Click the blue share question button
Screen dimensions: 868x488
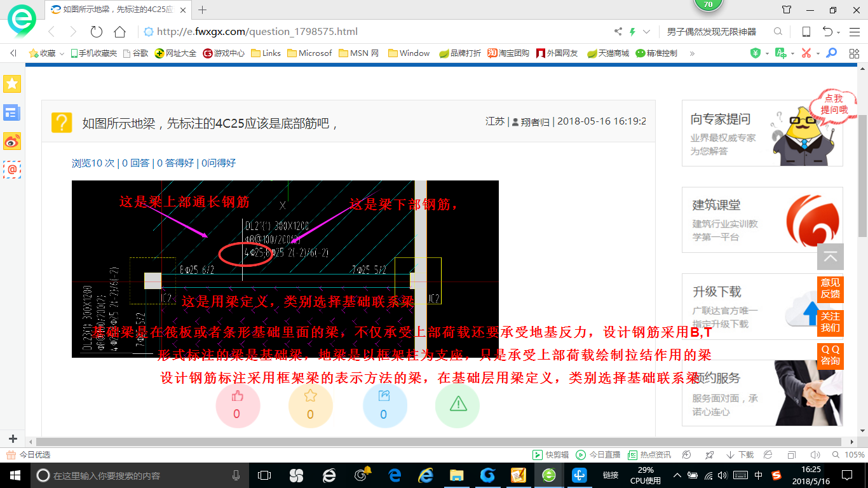384,405
